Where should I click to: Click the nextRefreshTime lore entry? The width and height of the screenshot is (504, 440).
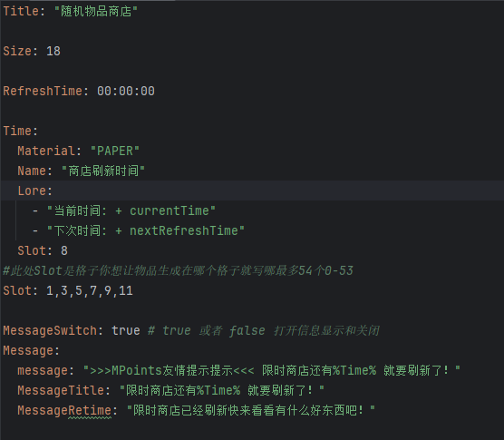pos(146,230)
